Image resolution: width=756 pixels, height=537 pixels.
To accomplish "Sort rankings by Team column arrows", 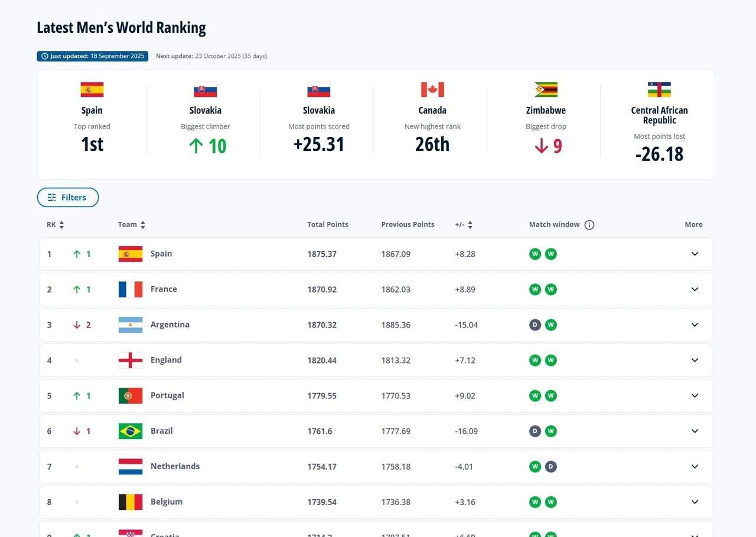I will [143, 225].
